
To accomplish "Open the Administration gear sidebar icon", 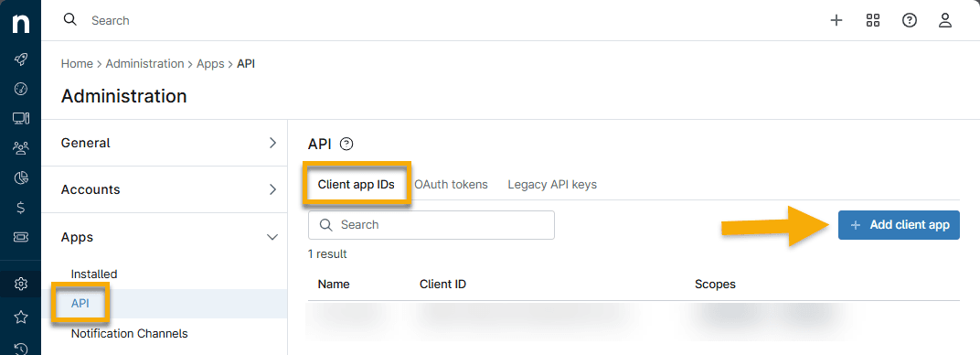I will tap(21, 285).
